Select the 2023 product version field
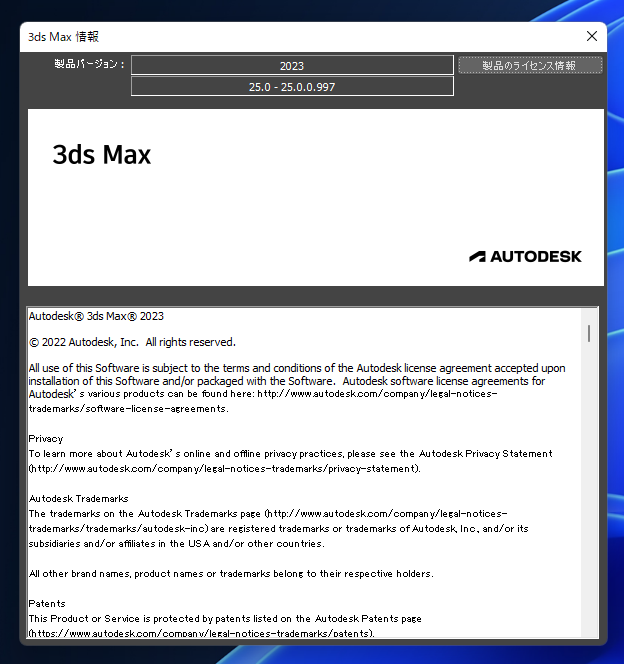624x664 pixels. 292,66
